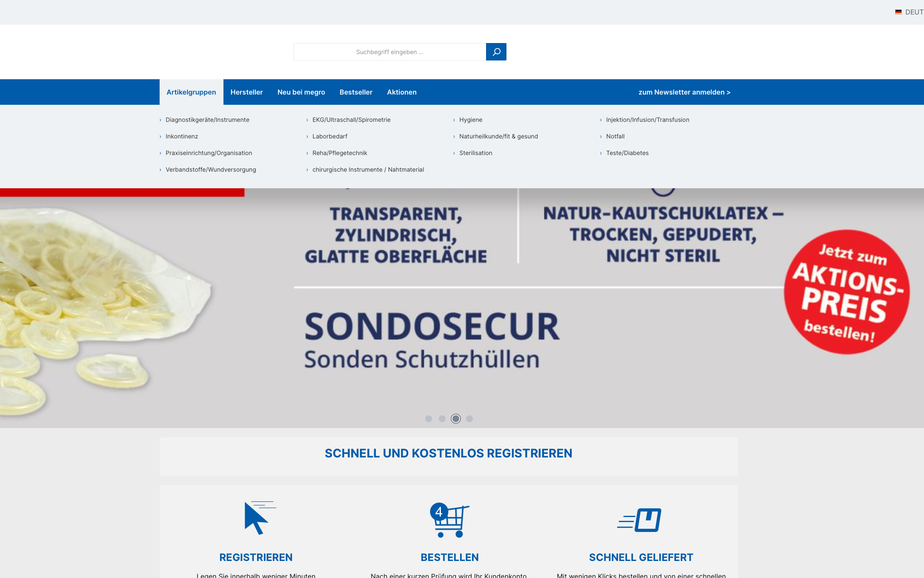The height and width of the screenshot is (578, 924).
Task: Click the red Aktionspreis bestellen badge
Action: pos(847,292)
